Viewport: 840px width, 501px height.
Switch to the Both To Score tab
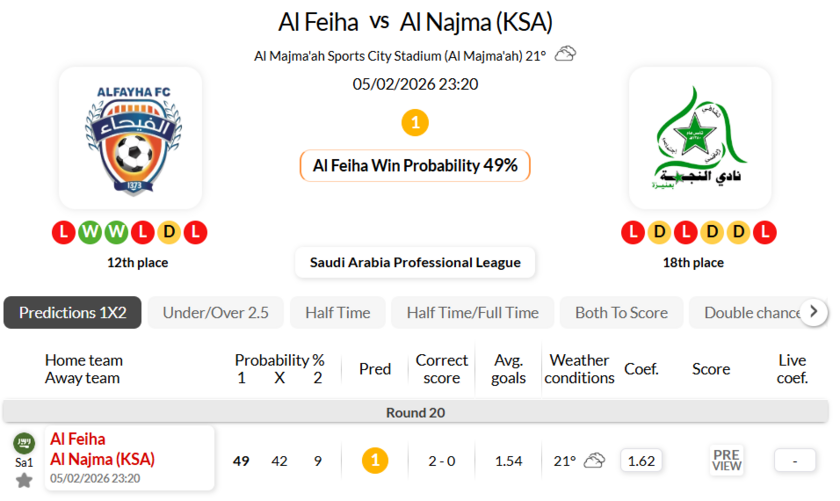[x=621, y=313]
